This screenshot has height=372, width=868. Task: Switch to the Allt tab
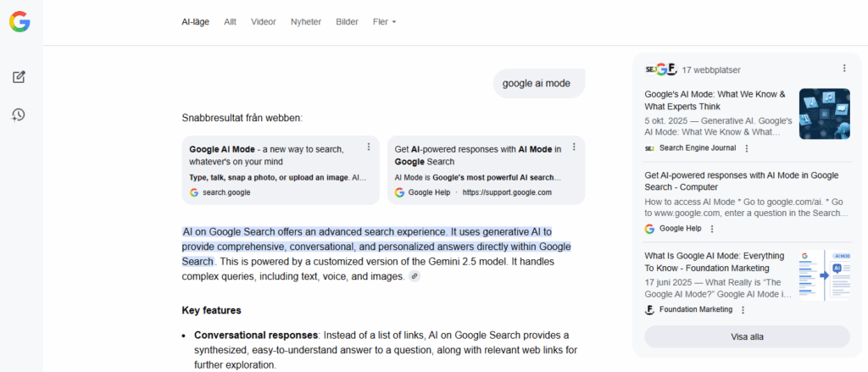[231, 22]
